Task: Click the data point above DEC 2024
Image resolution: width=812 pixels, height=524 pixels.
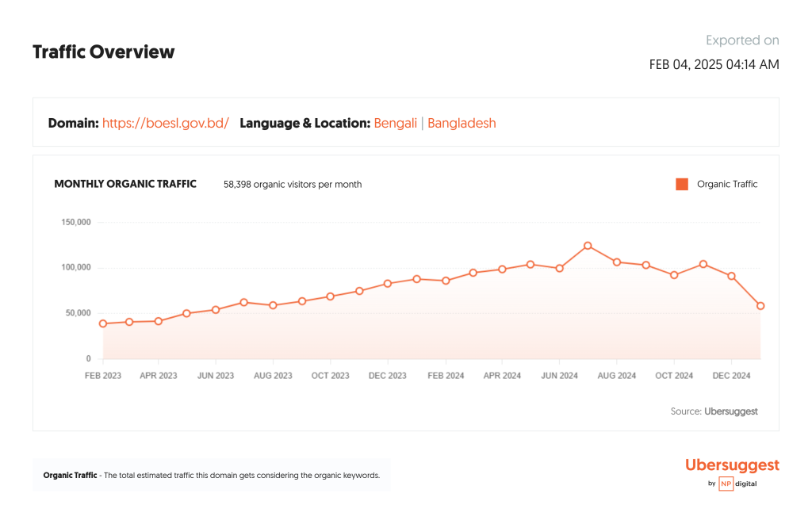Action: (x=732, y=277)
